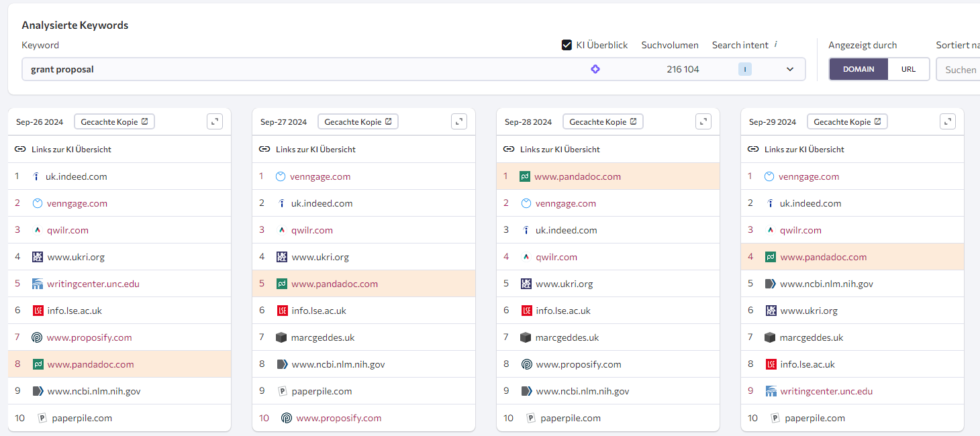The image size is (980, 436).
Task: Click the venngage favicon in Sep-27 column
Action: click(x=281, y=176)
